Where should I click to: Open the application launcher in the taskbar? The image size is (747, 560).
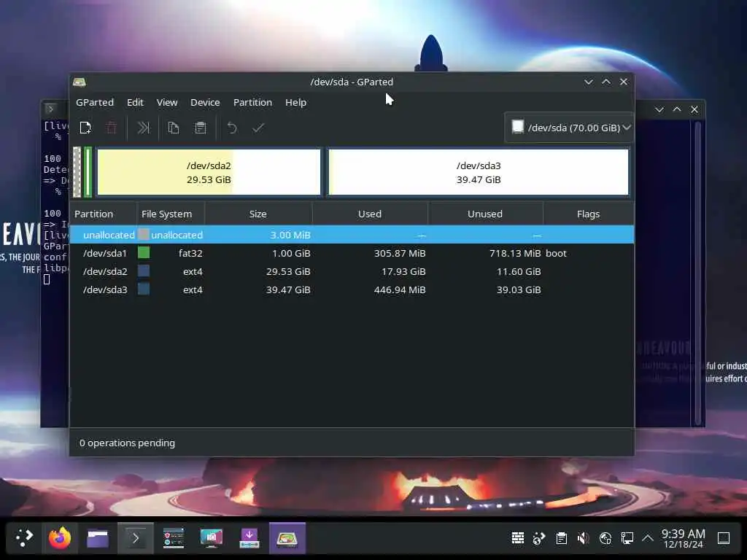(x=24, y=538)
